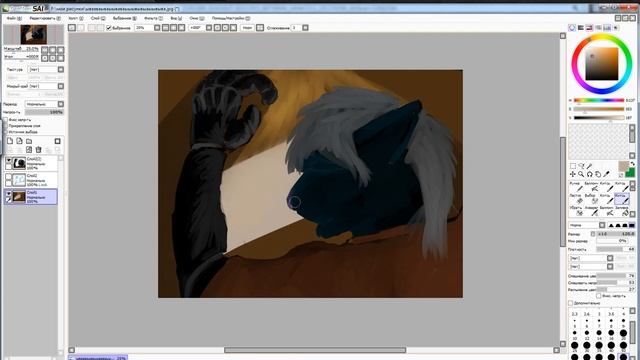
Task: Click the Clear Layer icon
Action: coord(29,150)
